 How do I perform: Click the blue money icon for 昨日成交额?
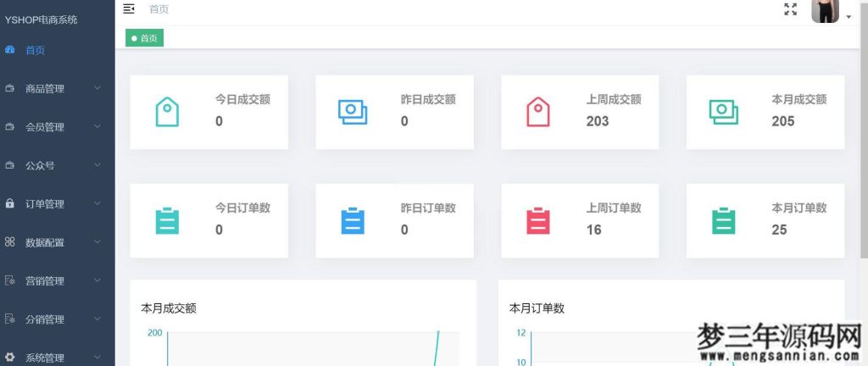click(353, 112)
